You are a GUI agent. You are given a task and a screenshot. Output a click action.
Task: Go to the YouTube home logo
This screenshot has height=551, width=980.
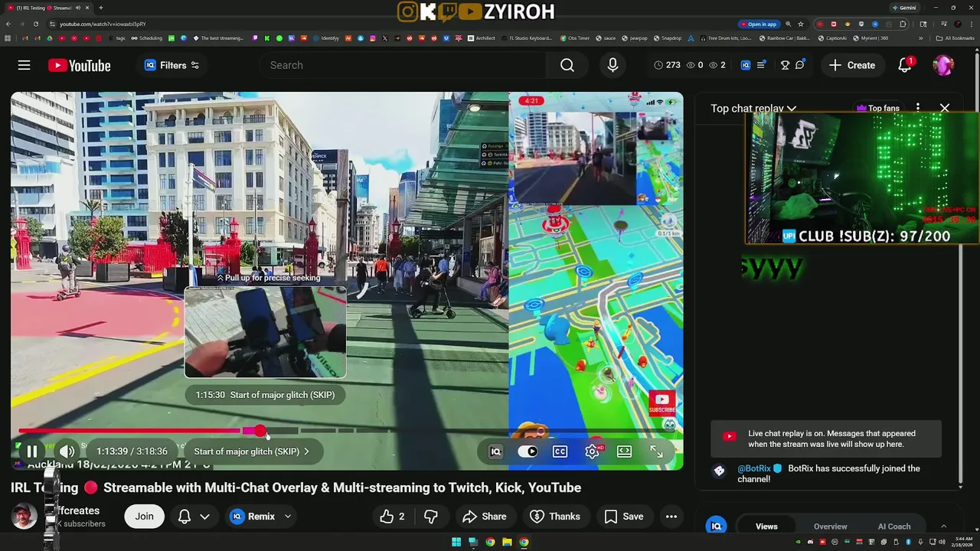[79, 65]
